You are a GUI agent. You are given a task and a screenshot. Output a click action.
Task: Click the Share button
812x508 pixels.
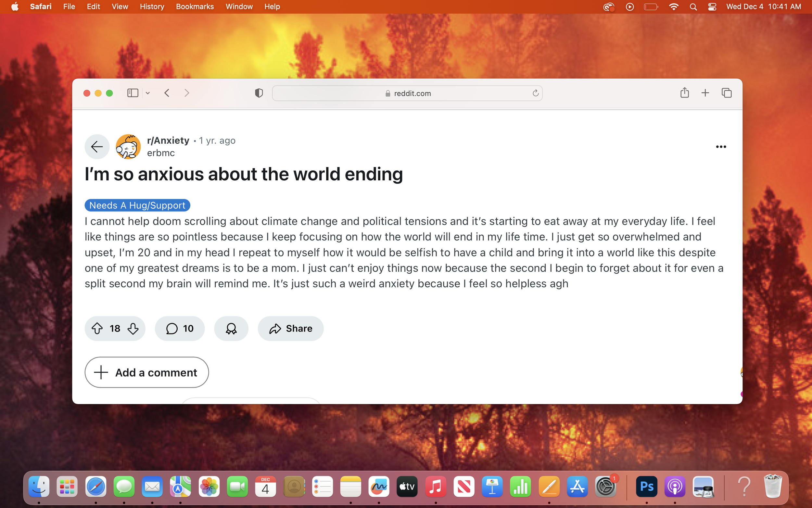pos(290,328)
